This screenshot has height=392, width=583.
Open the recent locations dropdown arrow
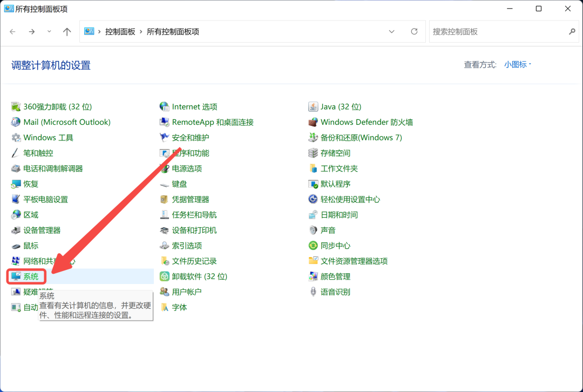(x=49, y=32)
